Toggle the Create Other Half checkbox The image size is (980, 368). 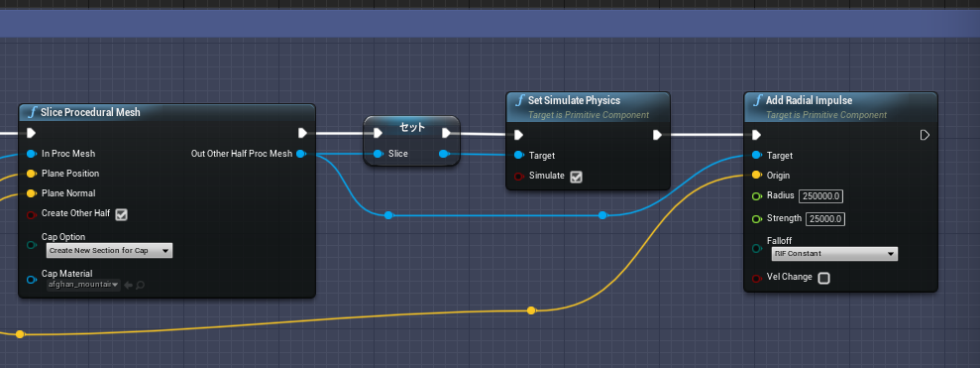point(122,214)
